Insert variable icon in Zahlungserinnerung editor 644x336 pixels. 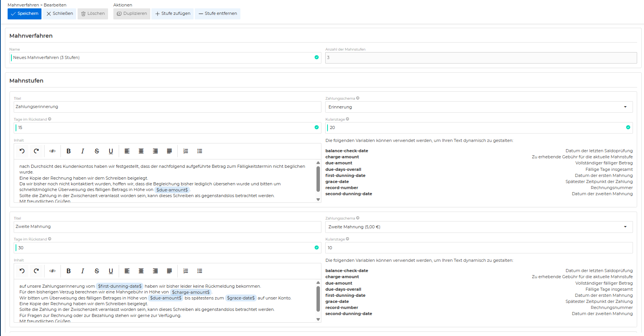pos(52,151)
